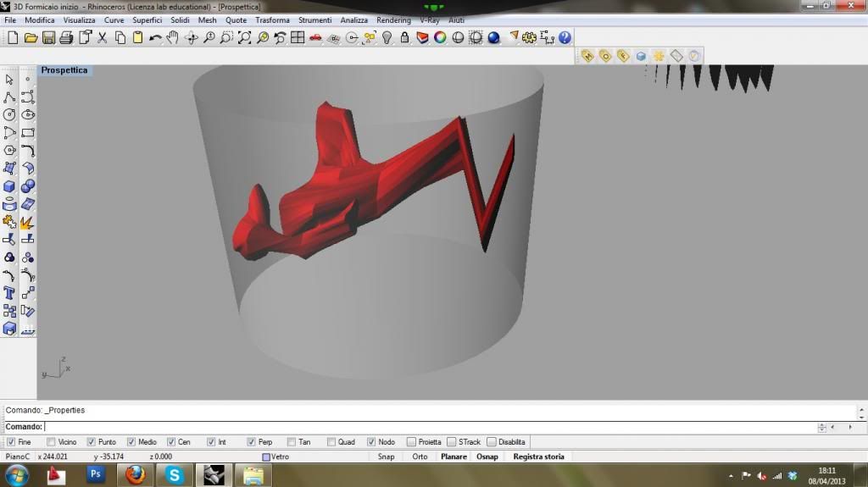Toggle the Int osnap checkbox
The image size is (868, 487).
click(x=211, y=442)
